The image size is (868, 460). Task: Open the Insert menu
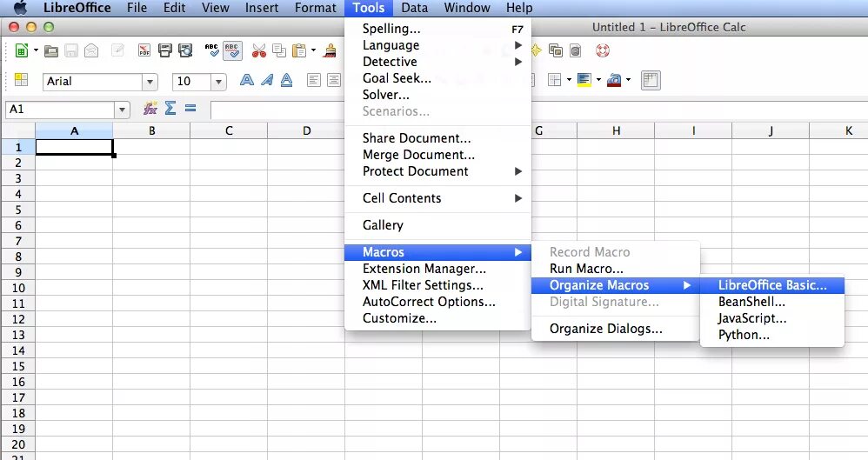(262, 8)
